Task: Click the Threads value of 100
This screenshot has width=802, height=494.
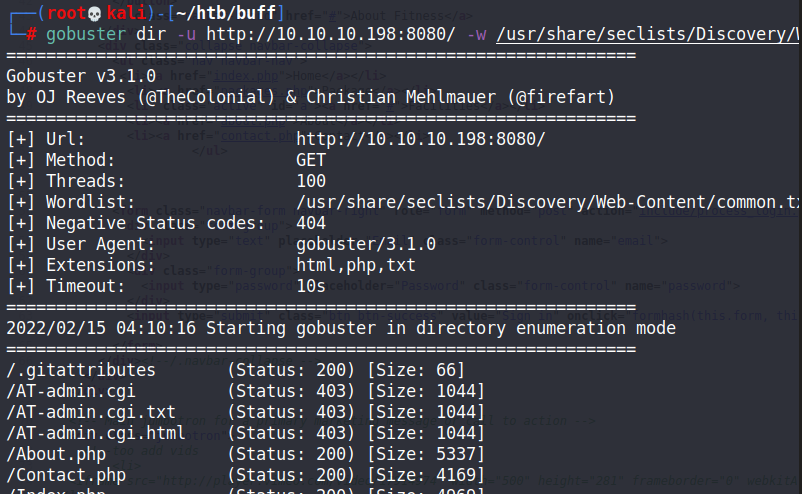Action: [x=311, y=181]
